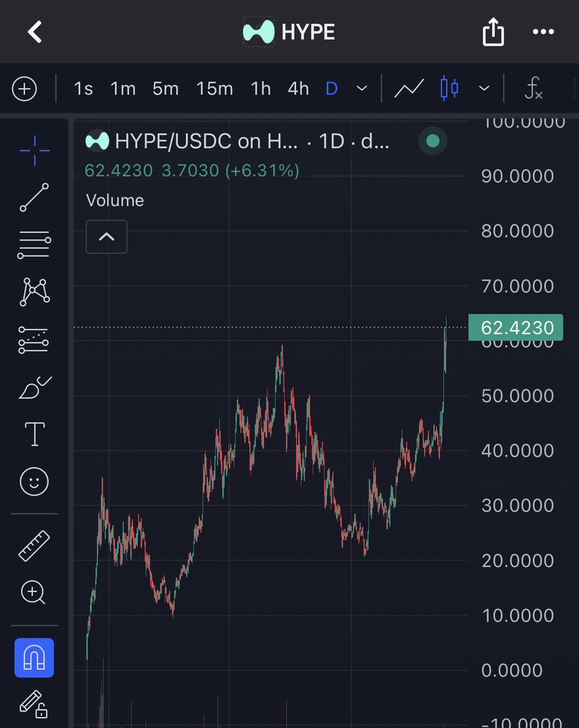Image resolution: width=579 pixels, height=728 pixels.
Task: Expand the timeframe dropdown chevron
Action: [x=362, y=89]
